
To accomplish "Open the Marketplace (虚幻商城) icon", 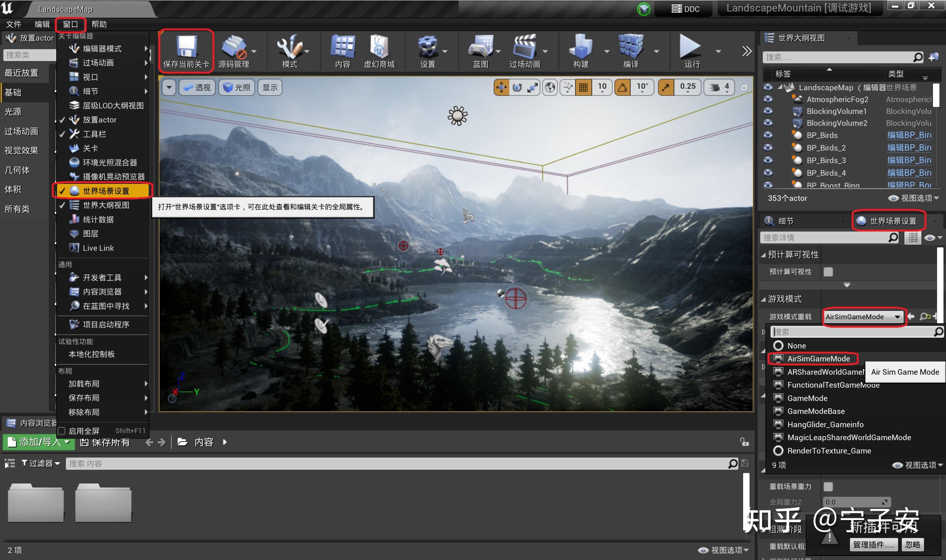I will [379, 48].
